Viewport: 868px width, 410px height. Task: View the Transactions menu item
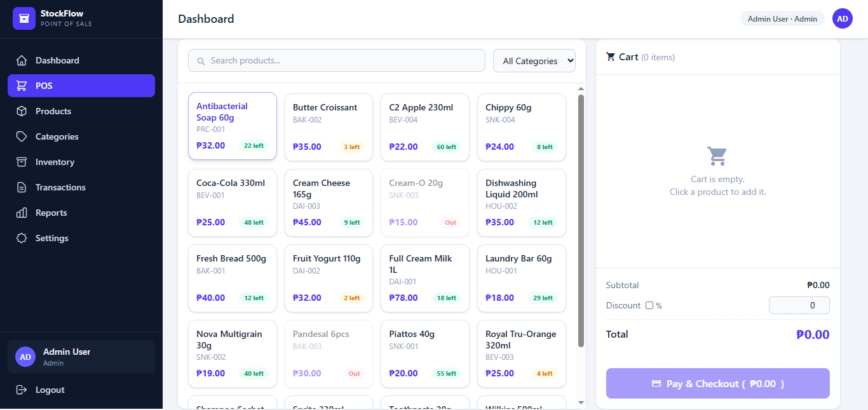click(81, 187)
